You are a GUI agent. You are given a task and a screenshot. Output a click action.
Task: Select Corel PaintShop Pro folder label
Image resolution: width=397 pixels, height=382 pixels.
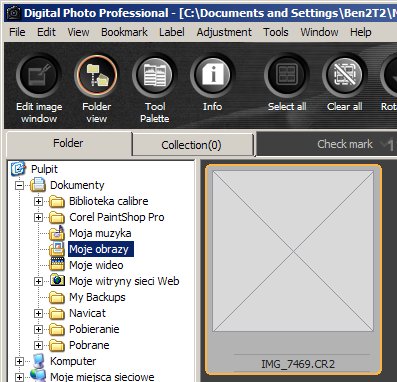[x=117, y=217]
